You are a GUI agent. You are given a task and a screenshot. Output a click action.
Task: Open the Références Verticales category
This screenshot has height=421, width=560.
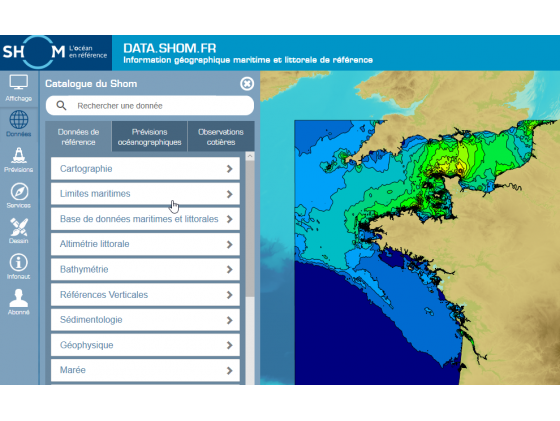(145, 295)
